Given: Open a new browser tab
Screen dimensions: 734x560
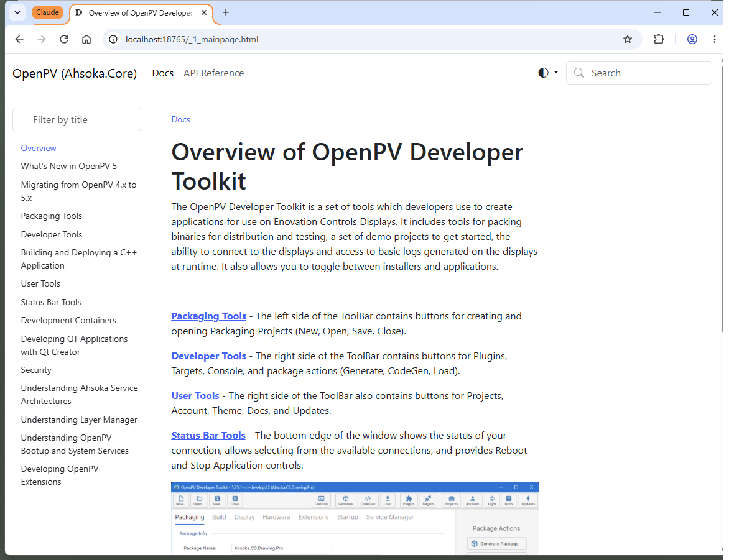Looking at the screenshot, I should click(226, 12).
